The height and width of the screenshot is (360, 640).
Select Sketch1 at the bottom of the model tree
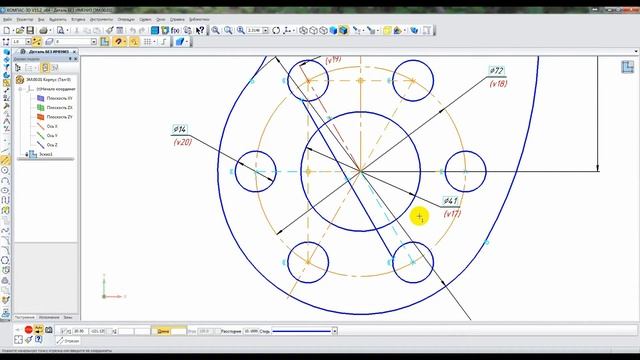46,154
